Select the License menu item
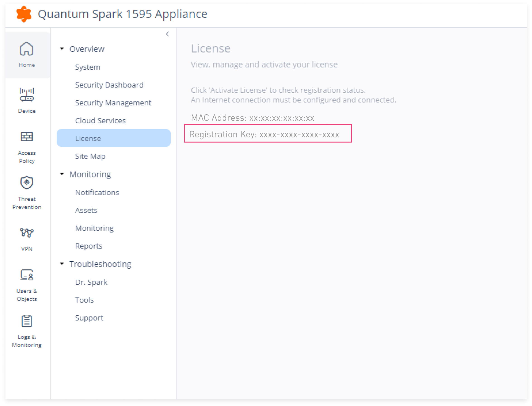This screenshot has width=532, height=406. (113, 138)
